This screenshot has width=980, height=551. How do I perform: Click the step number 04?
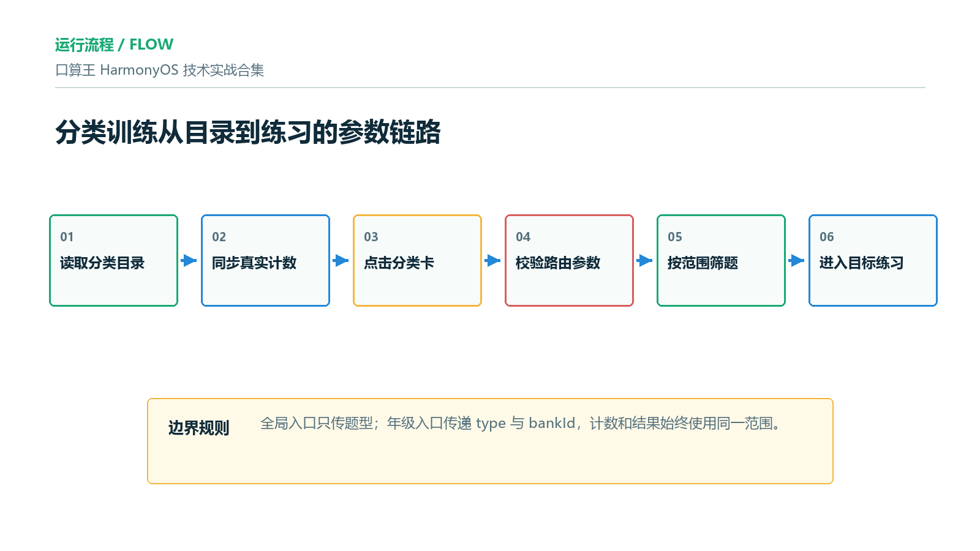[x=523, y=237]
